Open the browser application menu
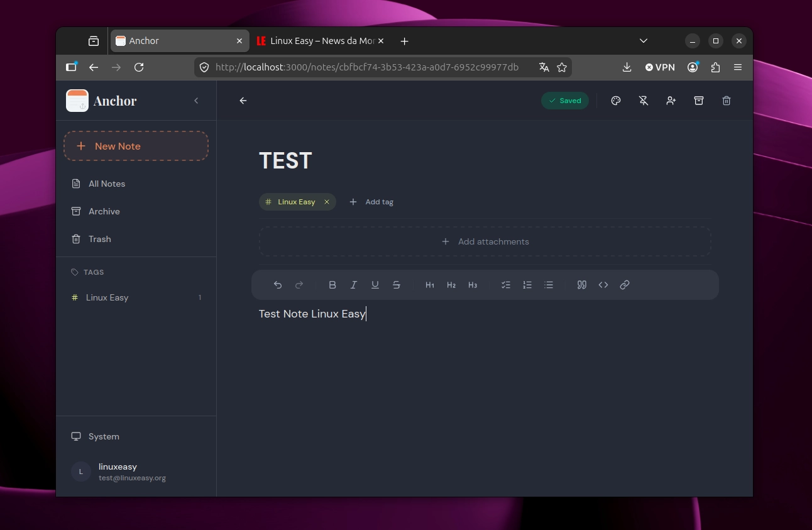This screenshot has height=530, width=812. click(x=738, y=67)
